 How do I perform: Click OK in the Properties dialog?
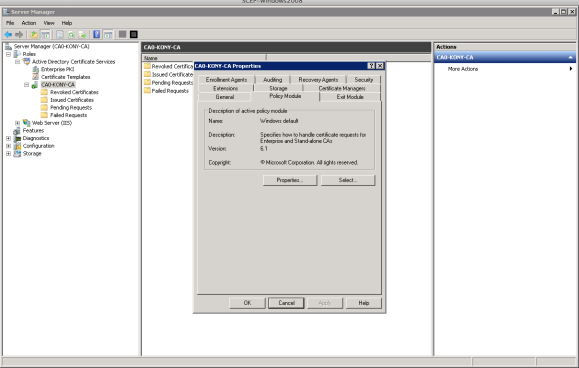[247, 303]
